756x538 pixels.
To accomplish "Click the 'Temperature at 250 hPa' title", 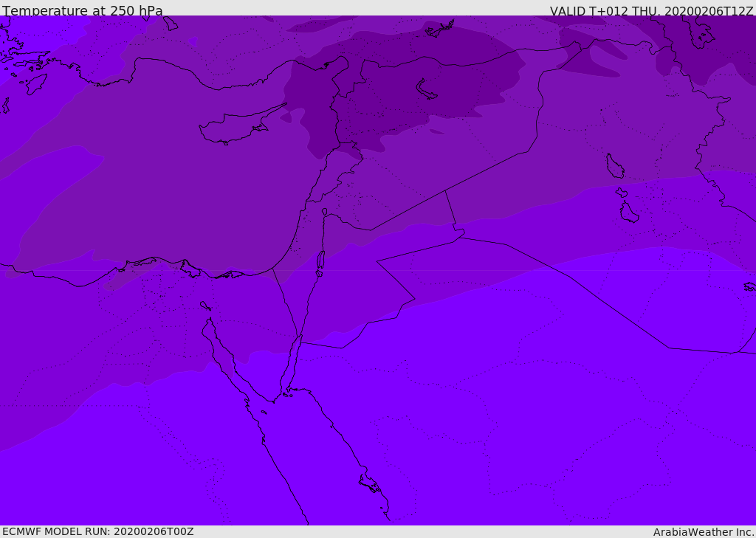I will [83, 10].
